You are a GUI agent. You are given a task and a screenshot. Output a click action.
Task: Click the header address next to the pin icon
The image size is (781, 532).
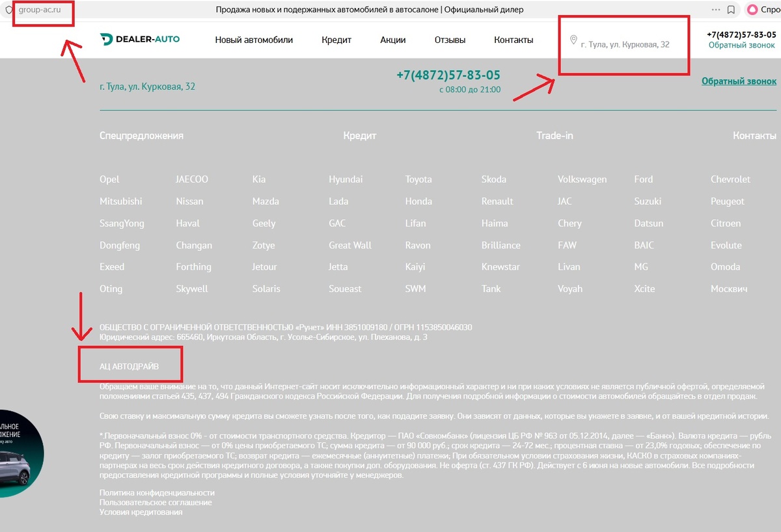[625, 45]
